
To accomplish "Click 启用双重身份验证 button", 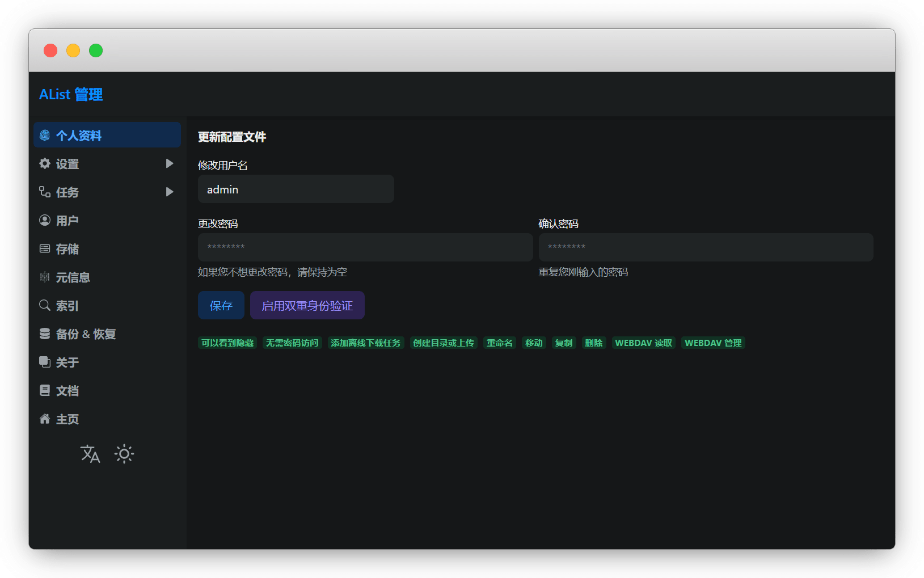I will tap(307, 305).
